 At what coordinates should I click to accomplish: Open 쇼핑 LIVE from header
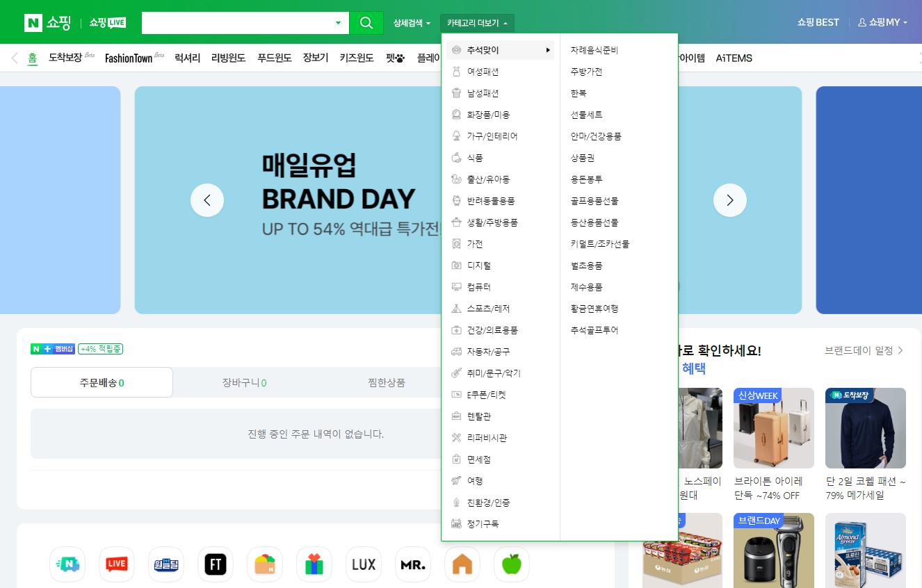(107, 22)
